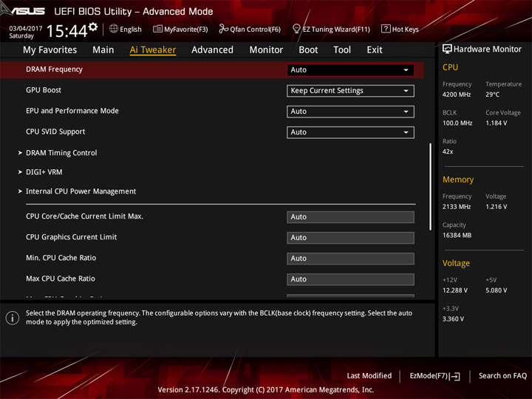Click the +12V 12.288 V reading
The width and height of the screenshot is (532, 399).
coord(455,290)
